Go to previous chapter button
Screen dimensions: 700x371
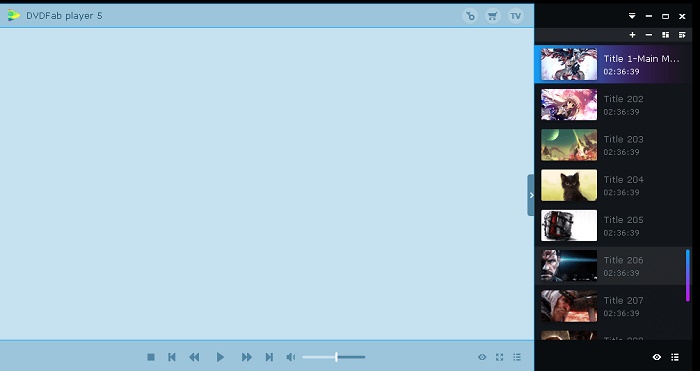172,357
